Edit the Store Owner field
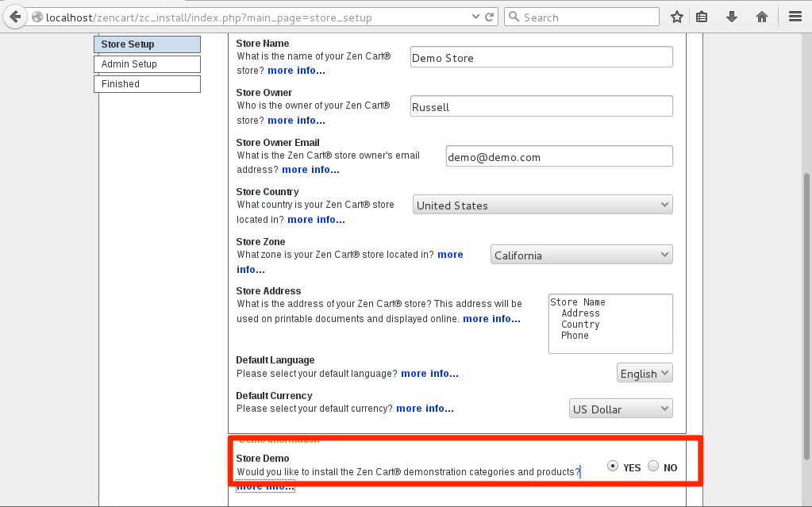 click(541, 106)
